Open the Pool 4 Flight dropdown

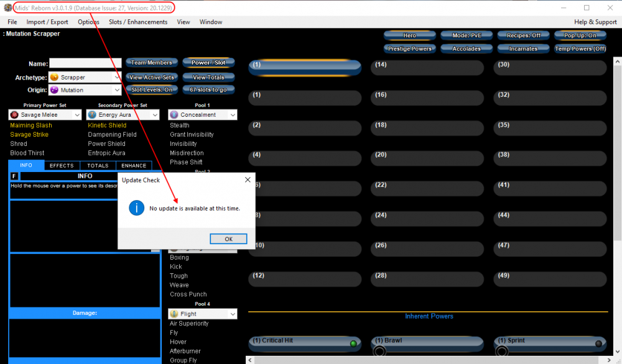pos(232,314)
